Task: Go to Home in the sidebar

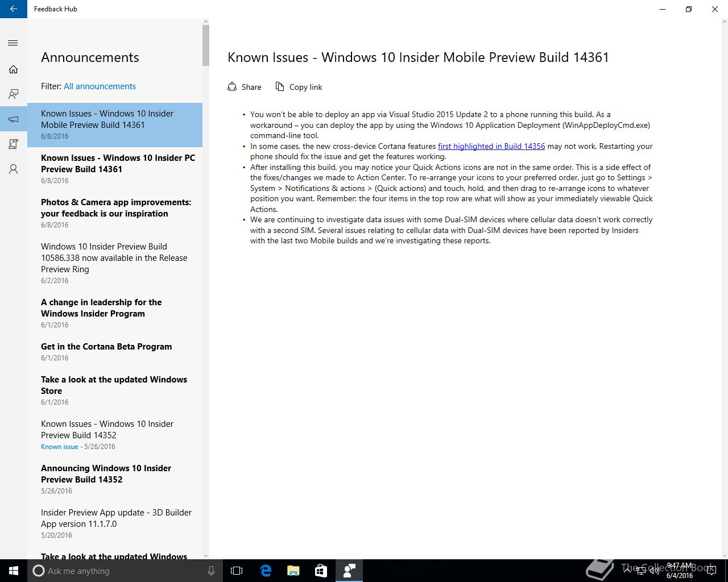Action: point(14,69)
